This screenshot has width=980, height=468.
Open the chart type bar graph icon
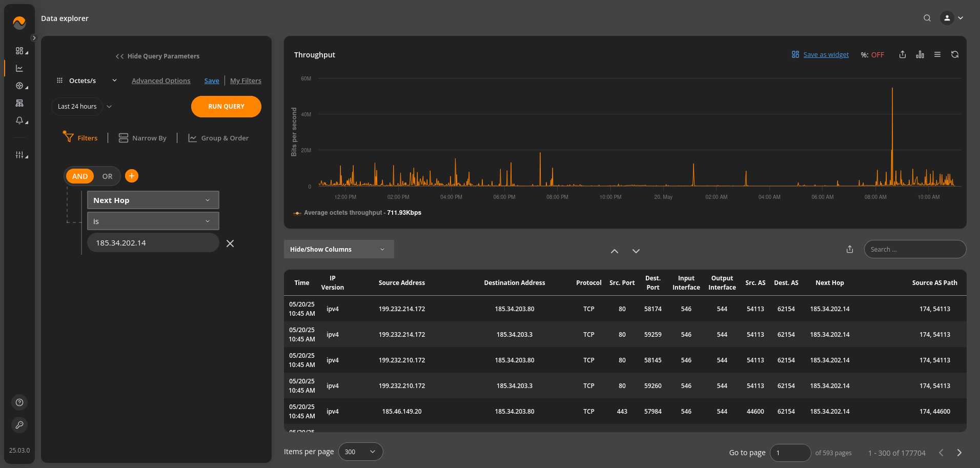[x=920, y=55]
